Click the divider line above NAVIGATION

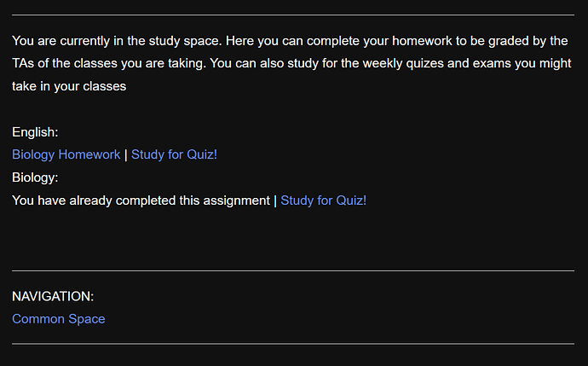[293, 270]
